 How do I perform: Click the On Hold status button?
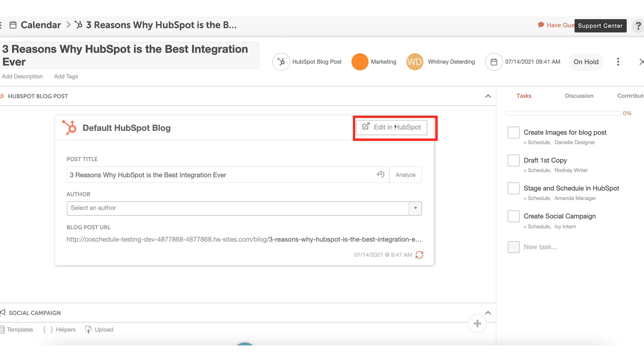[x=586, y=62]
